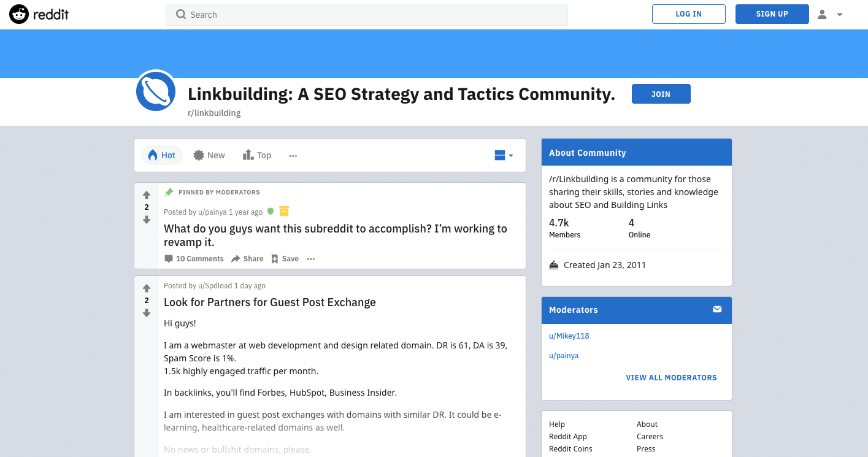
Task: Share the pinned moderator post
Action: pyautogui.click(x=247, y=259)
